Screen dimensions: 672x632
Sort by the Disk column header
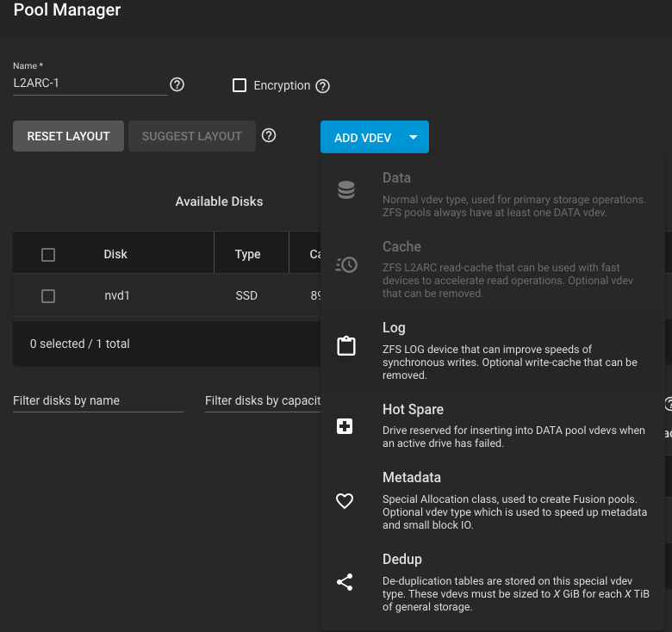115,254
